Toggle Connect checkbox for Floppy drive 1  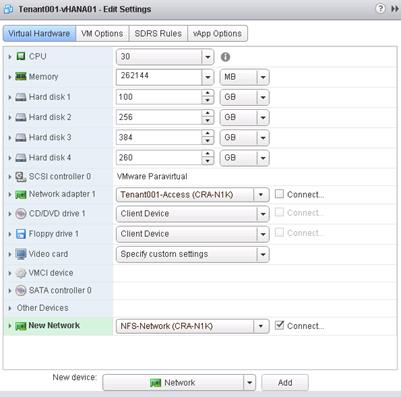(279, 232)
